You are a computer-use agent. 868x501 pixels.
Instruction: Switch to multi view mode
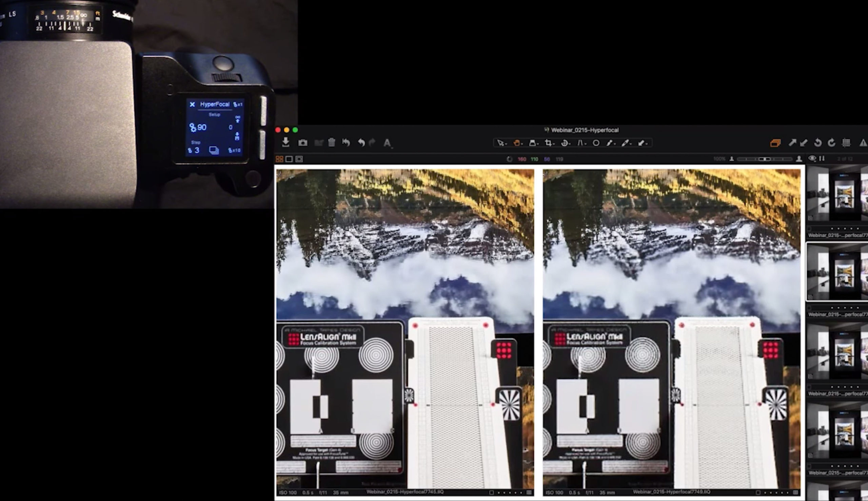299,159
